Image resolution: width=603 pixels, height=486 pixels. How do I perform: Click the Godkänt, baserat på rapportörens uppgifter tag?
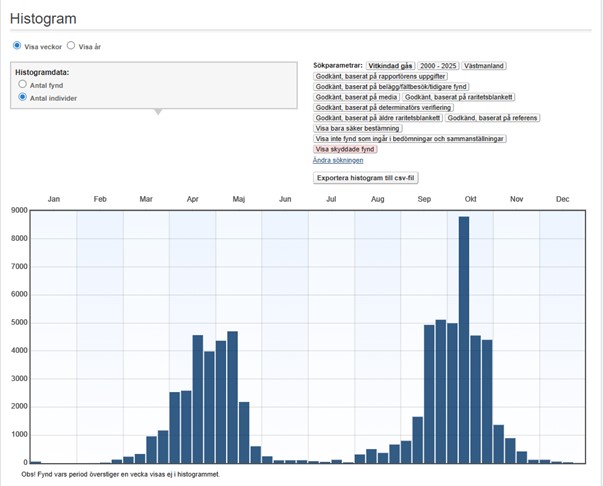378,76
